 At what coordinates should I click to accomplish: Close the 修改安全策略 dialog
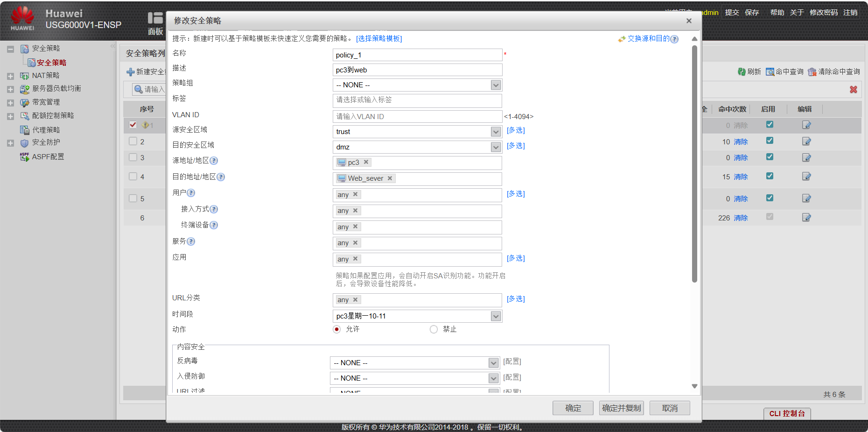(689, 21)
